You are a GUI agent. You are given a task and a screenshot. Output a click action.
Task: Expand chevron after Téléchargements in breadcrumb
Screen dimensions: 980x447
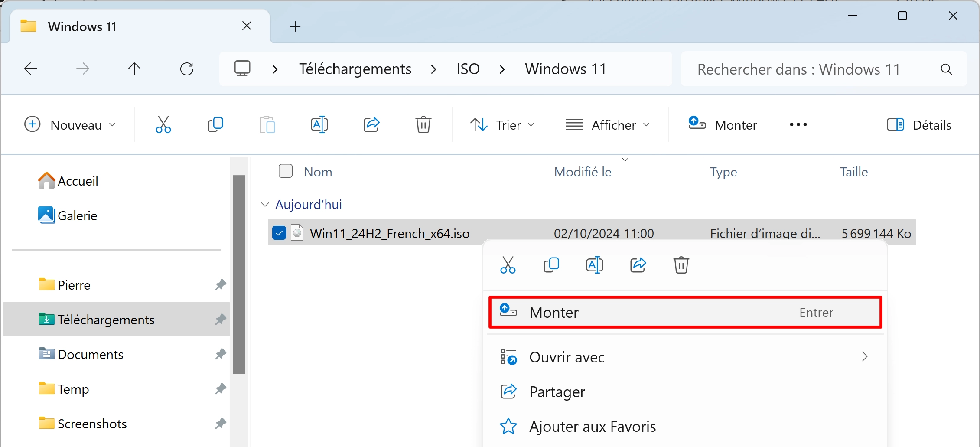433,69
